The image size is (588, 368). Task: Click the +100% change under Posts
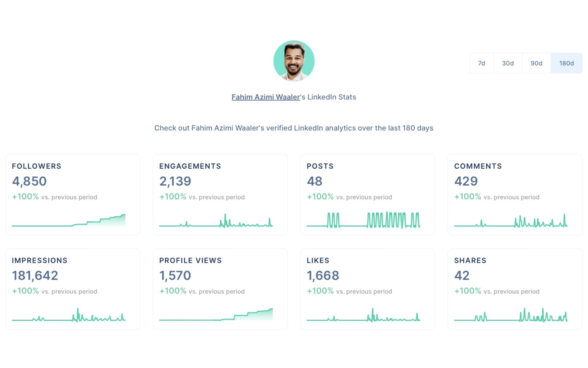(x=320, y=197)
